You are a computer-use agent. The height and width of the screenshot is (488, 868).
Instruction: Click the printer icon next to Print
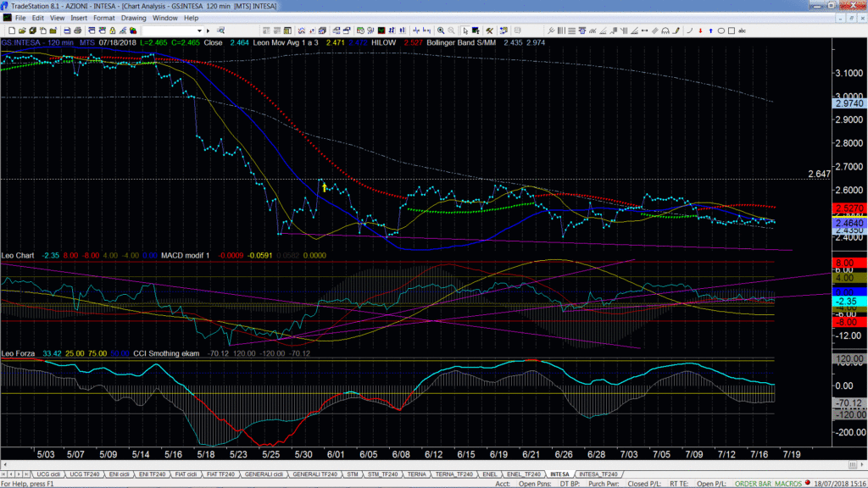(77, 31)
